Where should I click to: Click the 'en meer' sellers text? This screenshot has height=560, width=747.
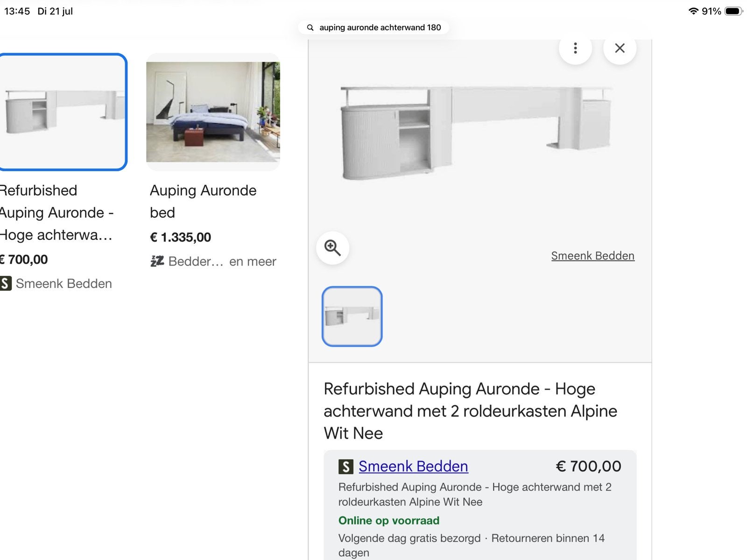click(253, 261)
